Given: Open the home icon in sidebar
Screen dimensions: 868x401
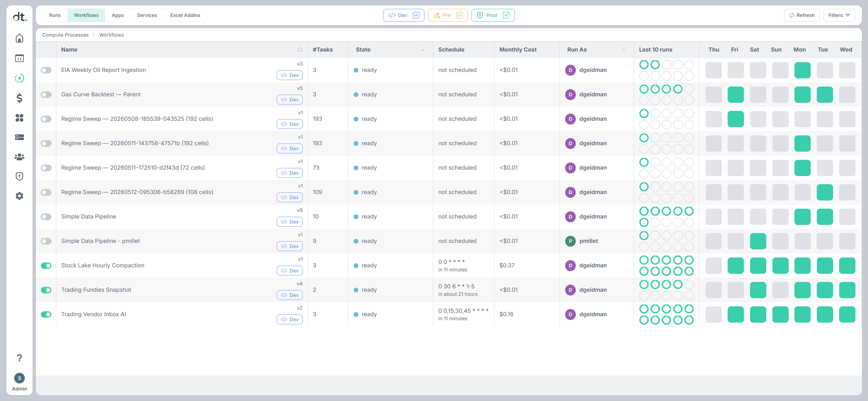Looking at the screenshot, I should tap(19, 38).
